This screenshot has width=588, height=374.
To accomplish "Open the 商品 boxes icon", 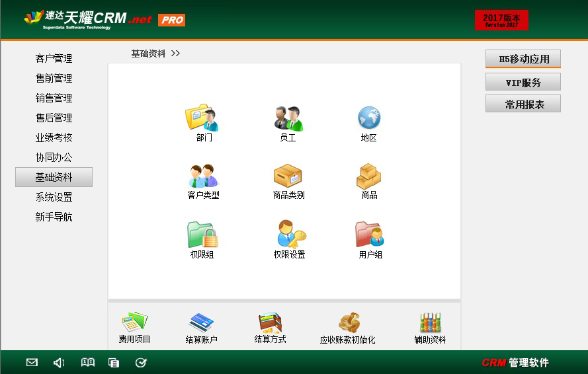I will click(x=369, y=176).
